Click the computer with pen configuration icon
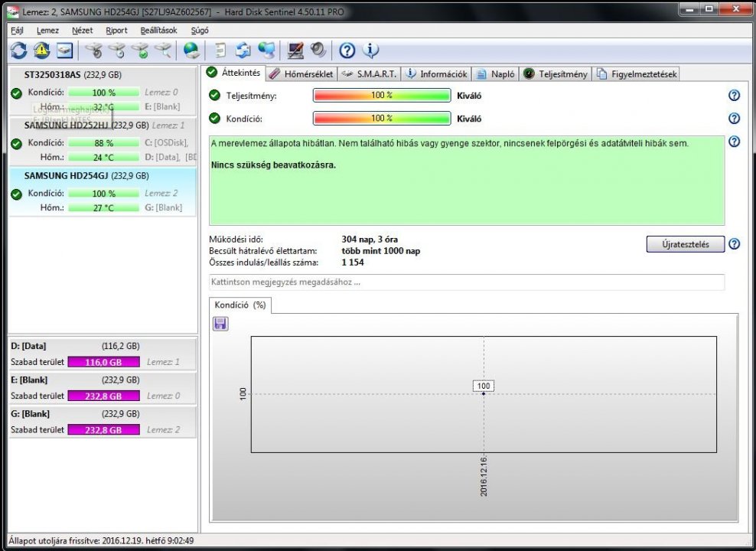The width and height of the screenshot is (756, 551). pos(295,51)
